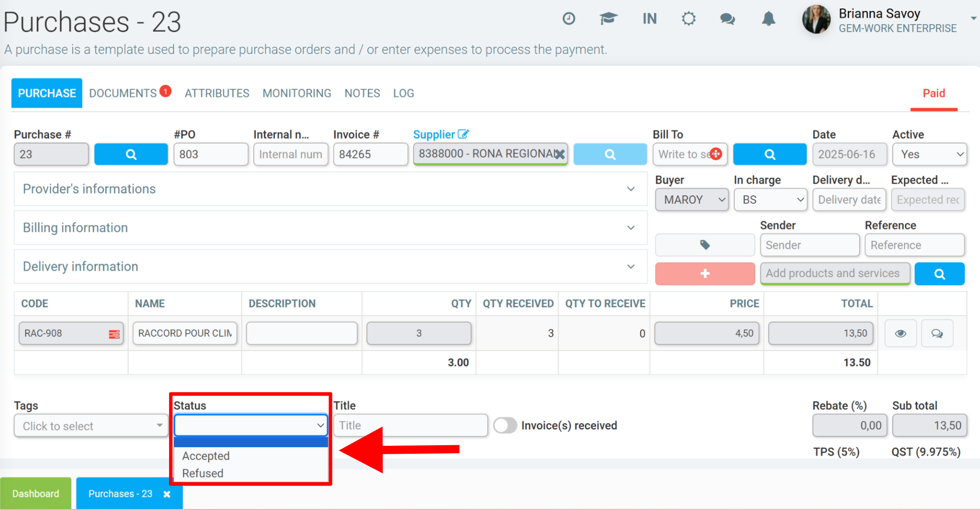This screenshot has width=980, height=510.
Task: Open the NOTES tab
Action: tap(362, 93)
